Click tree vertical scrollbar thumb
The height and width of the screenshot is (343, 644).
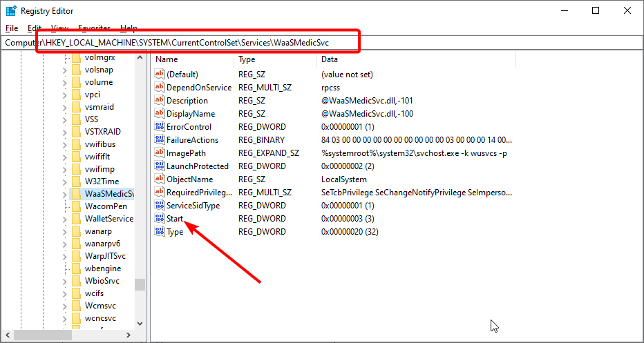point(140,285)
